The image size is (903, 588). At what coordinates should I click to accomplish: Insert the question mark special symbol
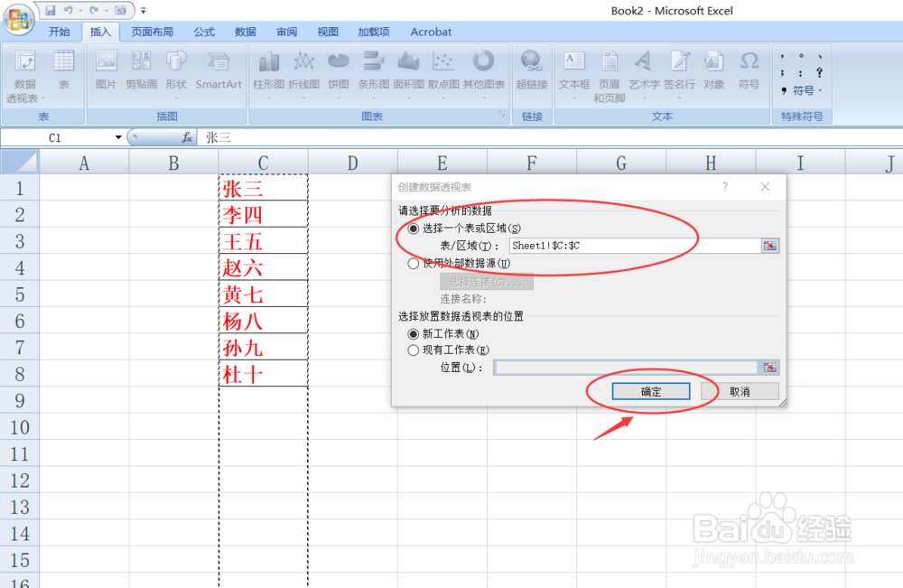pos(820,72)
